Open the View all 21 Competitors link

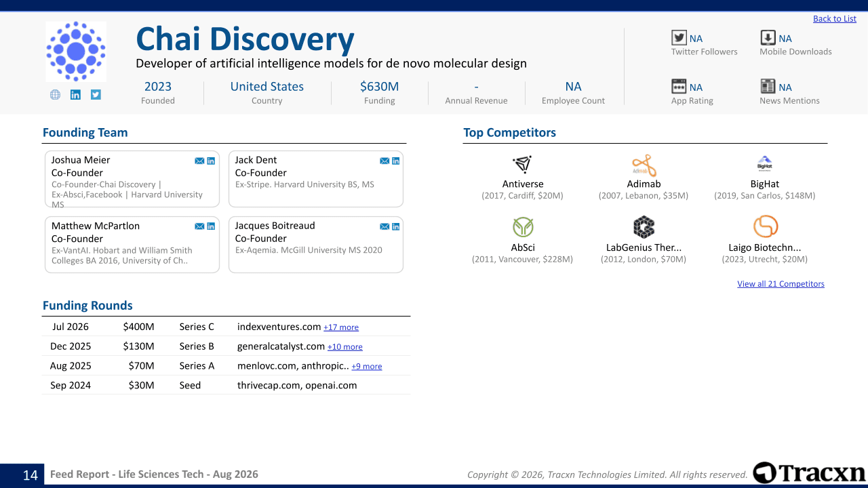tap(781, 284)
